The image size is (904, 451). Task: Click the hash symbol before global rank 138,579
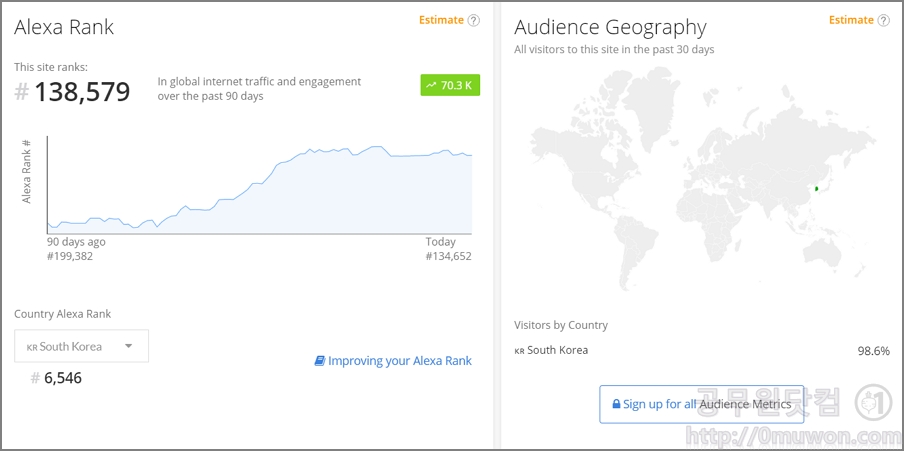[22, 93]
